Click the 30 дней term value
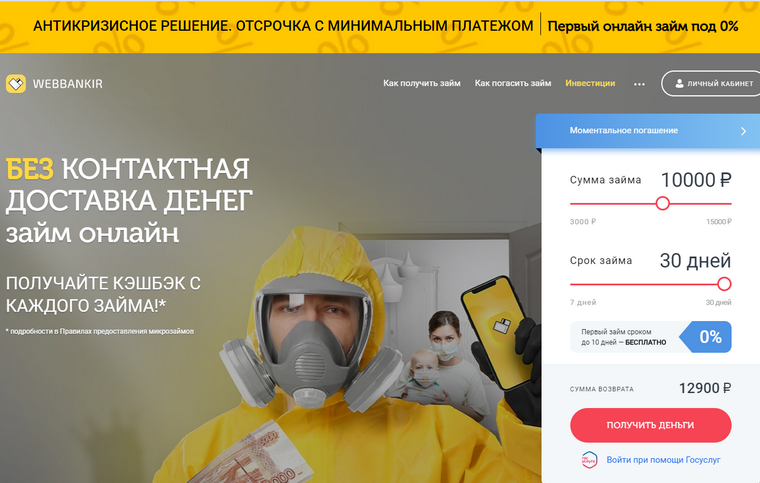 (695, 261)
